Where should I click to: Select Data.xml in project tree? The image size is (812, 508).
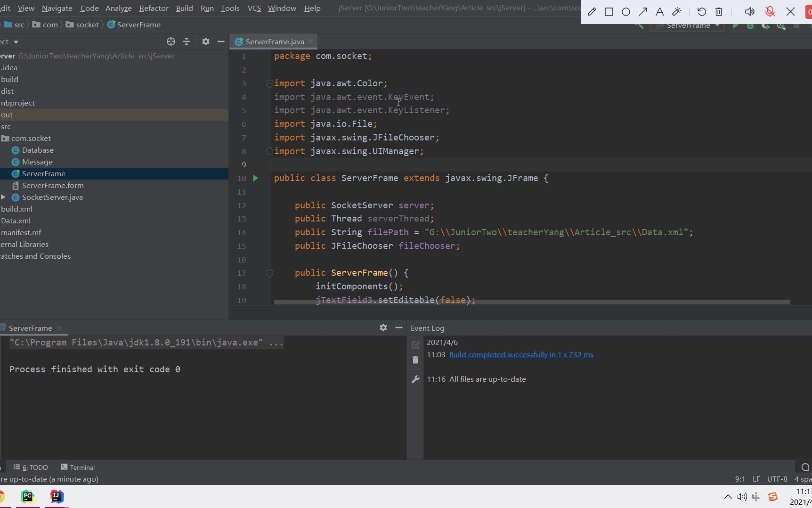click(16, 221)
